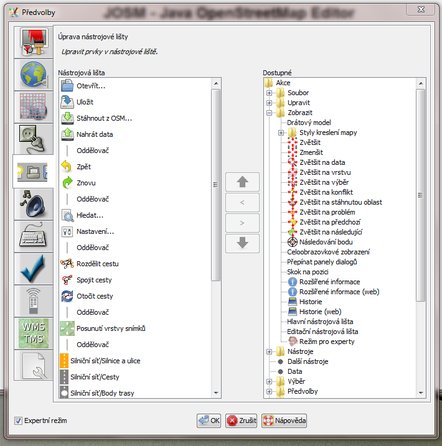This screenshot has width=442, height=446.
Task: Select the first Oddělovač separator row
Action: (92, 151)
